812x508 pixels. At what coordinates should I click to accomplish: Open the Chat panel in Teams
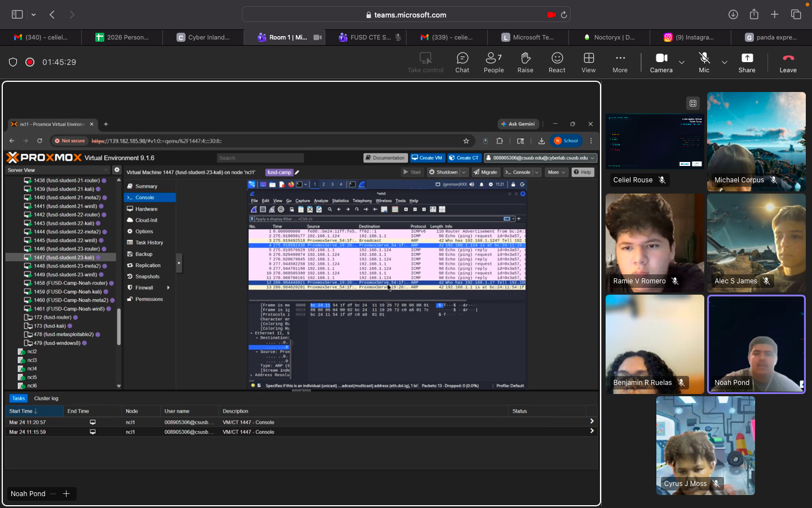462,62
